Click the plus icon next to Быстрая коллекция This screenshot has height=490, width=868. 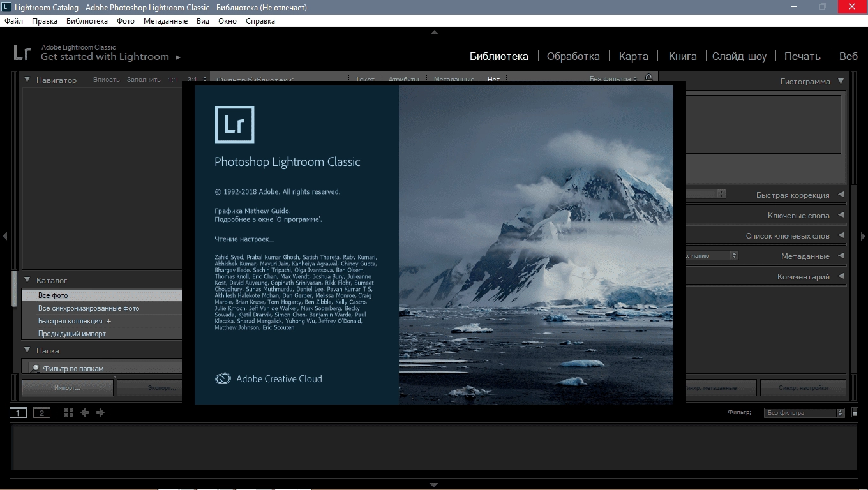108,321
